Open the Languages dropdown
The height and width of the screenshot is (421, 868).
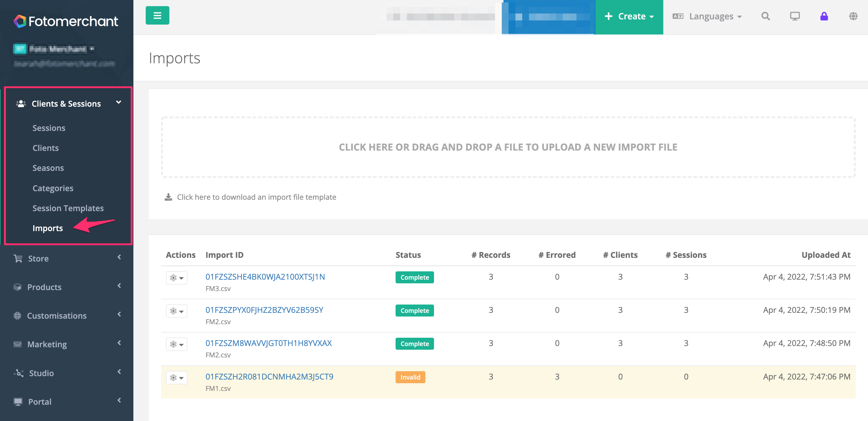click(707, 16)
